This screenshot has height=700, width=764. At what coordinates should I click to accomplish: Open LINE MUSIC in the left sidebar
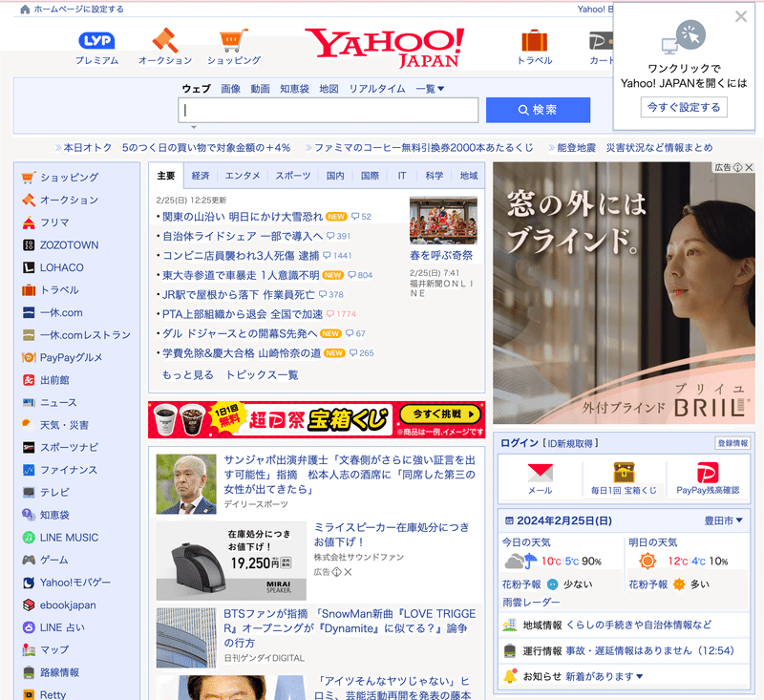click(69, 538)
